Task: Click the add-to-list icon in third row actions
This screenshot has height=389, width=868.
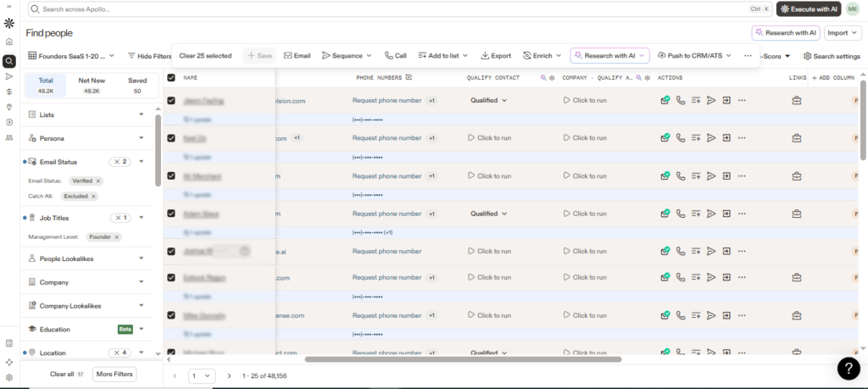Action: click(x=696, y=176)
